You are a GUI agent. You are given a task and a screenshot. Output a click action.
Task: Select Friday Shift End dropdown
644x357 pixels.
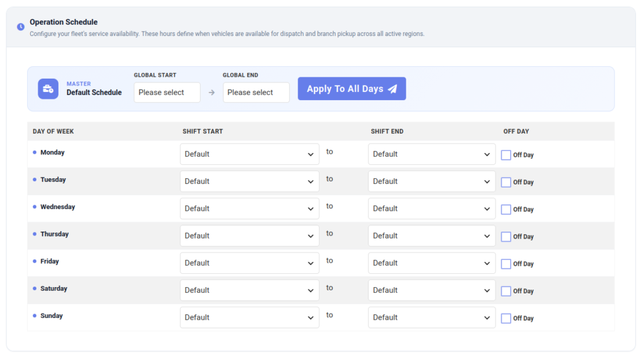[431, 263]
